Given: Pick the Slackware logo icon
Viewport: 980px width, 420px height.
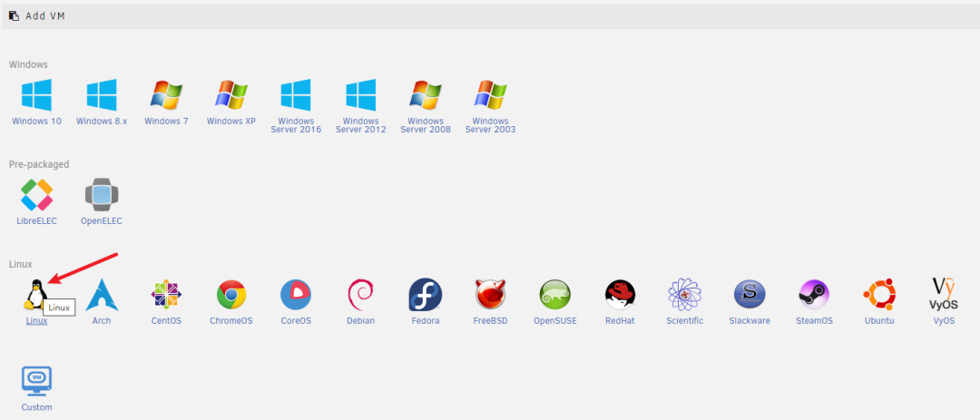Looking at the screenshot, I should [750, 295].
